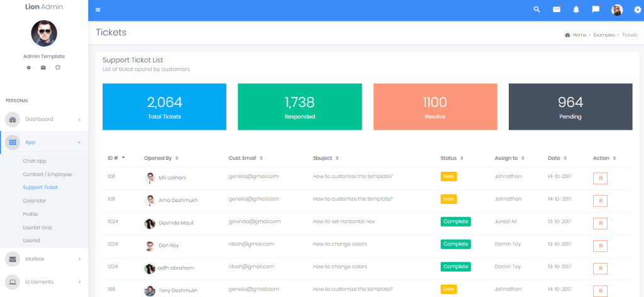Click email govinda@gmail.com
Image resolution: width=644 pixels, height=297 pixels.
click(x=255, y=221)
